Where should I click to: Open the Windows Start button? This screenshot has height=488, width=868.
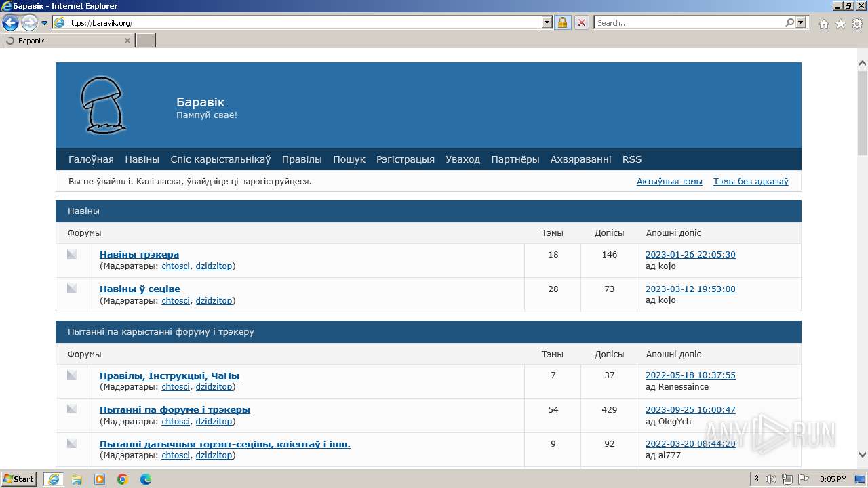click(x=19, y=479)
